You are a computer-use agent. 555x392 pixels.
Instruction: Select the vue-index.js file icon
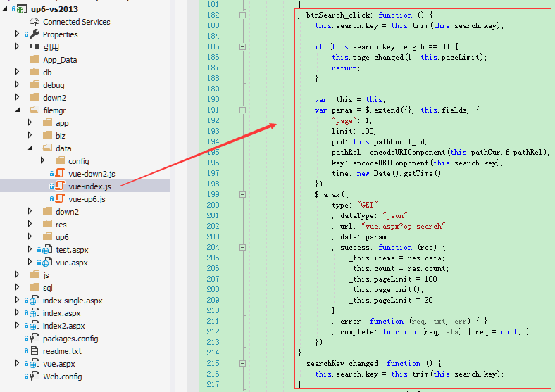click(x=60, y=186)
